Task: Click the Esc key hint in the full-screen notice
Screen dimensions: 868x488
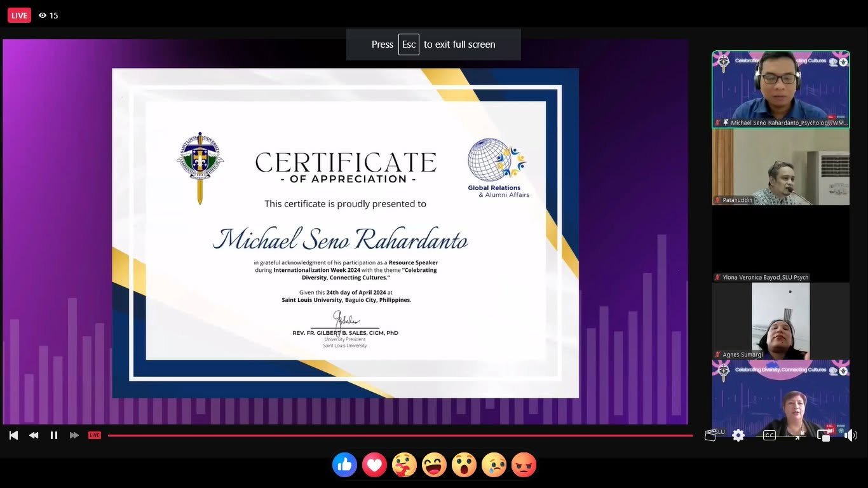Action: (409, 44)
